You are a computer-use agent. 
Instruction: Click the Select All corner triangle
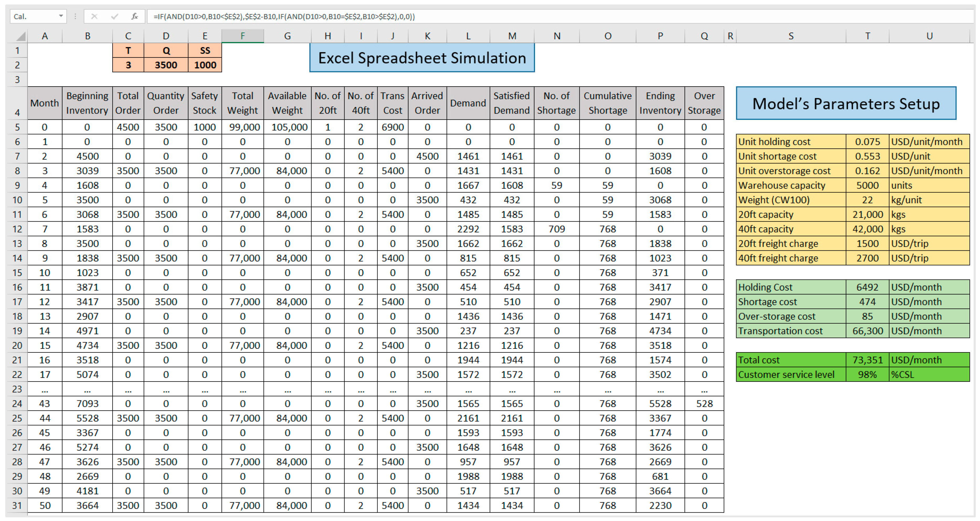pos(20,36)
